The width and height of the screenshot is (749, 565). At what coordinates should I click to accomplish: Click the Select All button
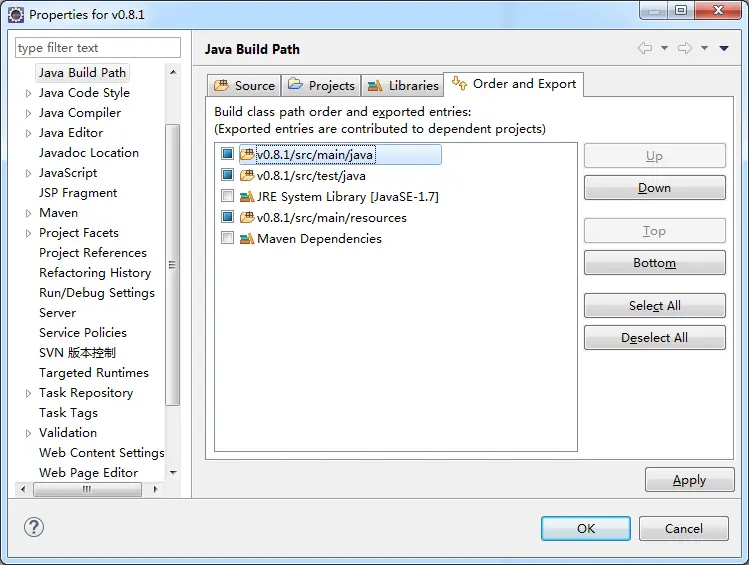pos(654,306)
